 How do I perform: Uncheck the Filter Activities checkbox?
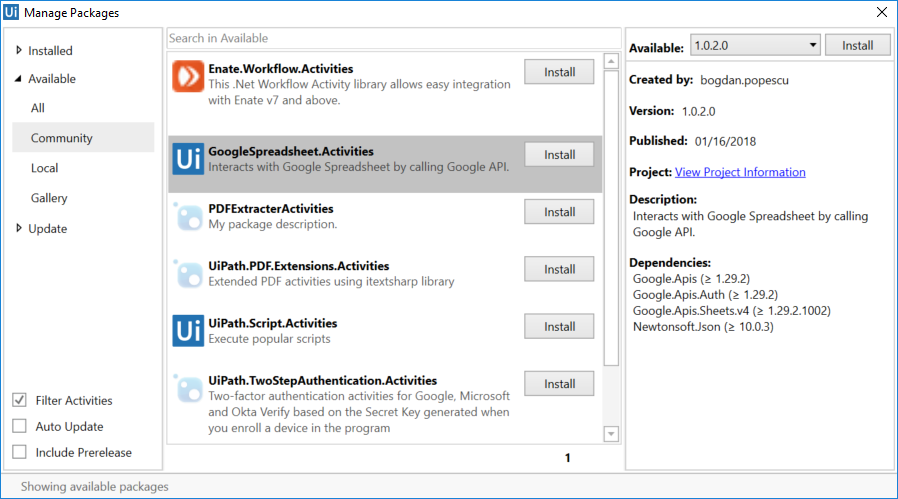coord(19,400)
